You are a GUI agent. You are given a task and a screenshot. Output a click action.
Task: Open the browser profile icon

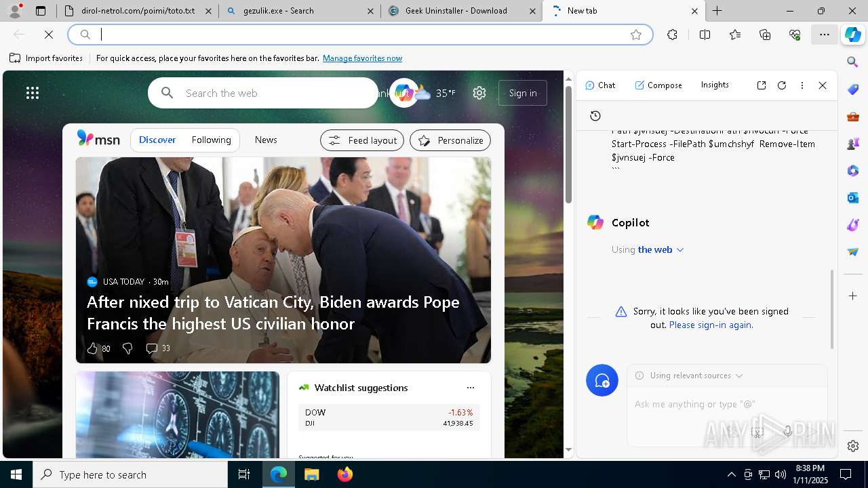tap(15, 10)
